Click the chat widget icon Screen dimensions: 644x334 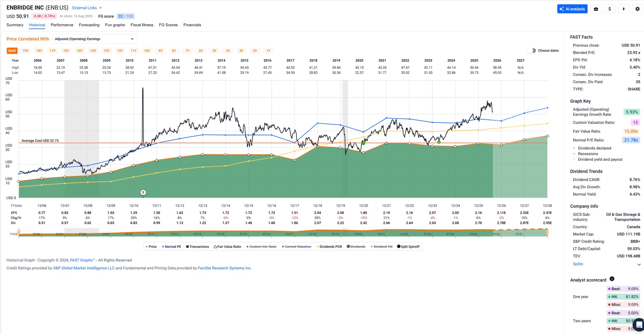coord(639,325)
